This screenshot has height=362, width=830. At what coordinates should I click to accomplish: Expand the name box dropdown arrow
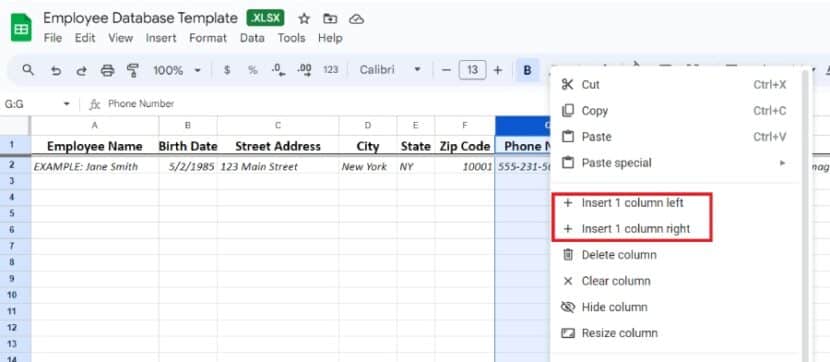point(67,104)
